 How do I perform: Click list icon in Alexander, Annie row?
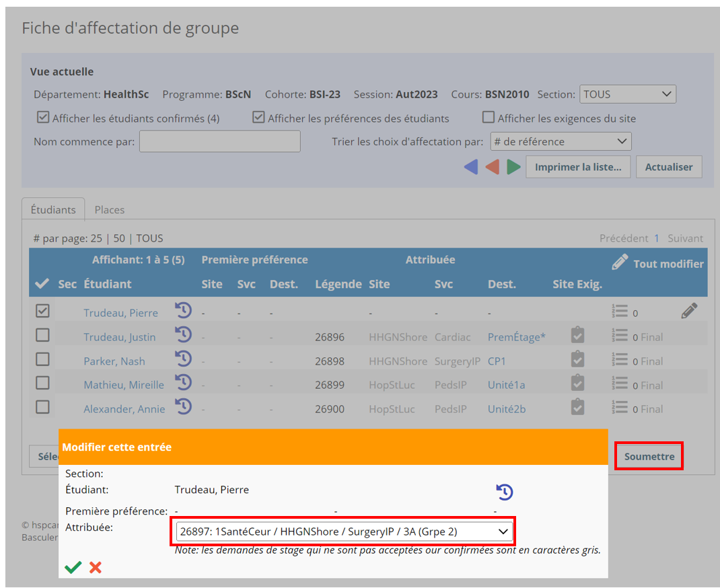point(620,406)
